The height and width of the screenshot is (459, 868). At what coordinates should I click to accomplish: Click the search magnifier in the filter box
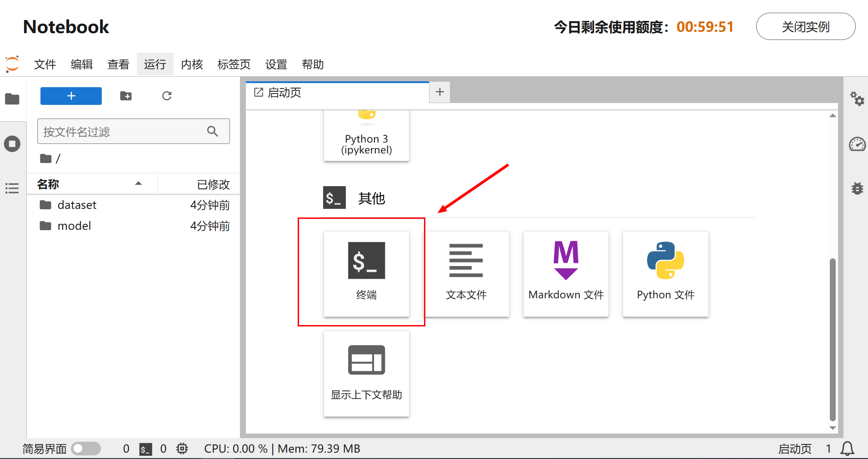(x=212, y=131)
